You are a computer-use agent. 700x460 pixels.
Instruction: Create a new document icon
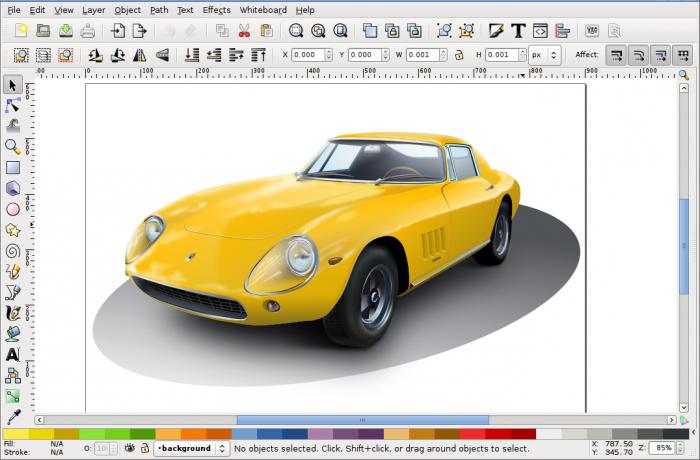pyautogui.click(x=21, y=31)
